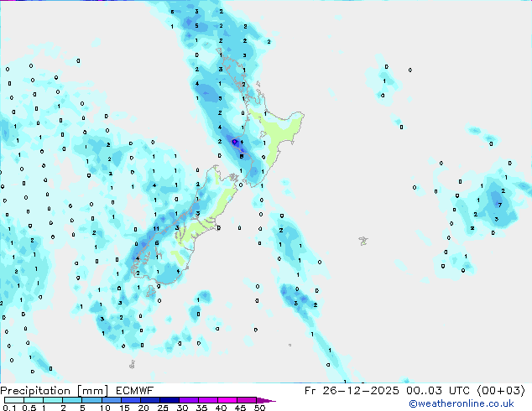Click the legend label '0.1'

pos(9,408)
